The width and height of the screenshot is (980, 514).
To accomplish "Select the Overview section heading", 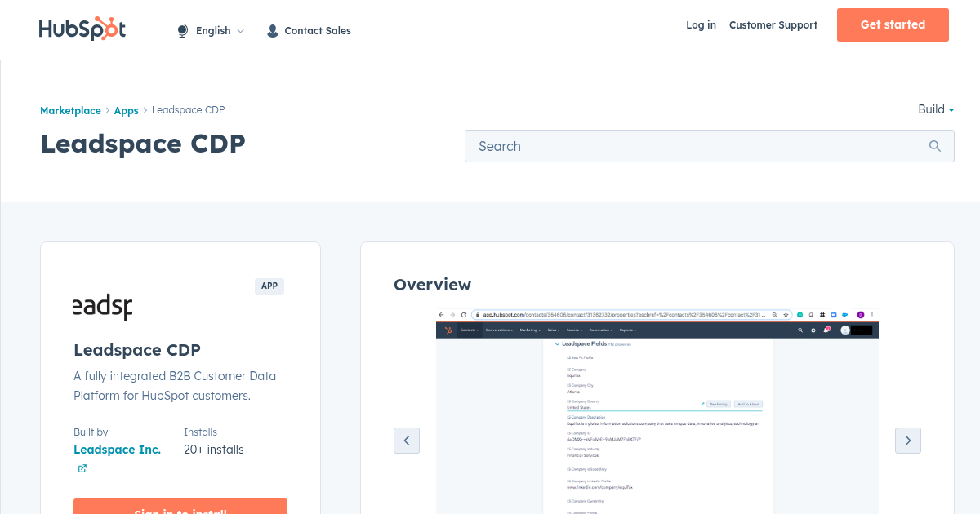I will [x=432, y=285].
